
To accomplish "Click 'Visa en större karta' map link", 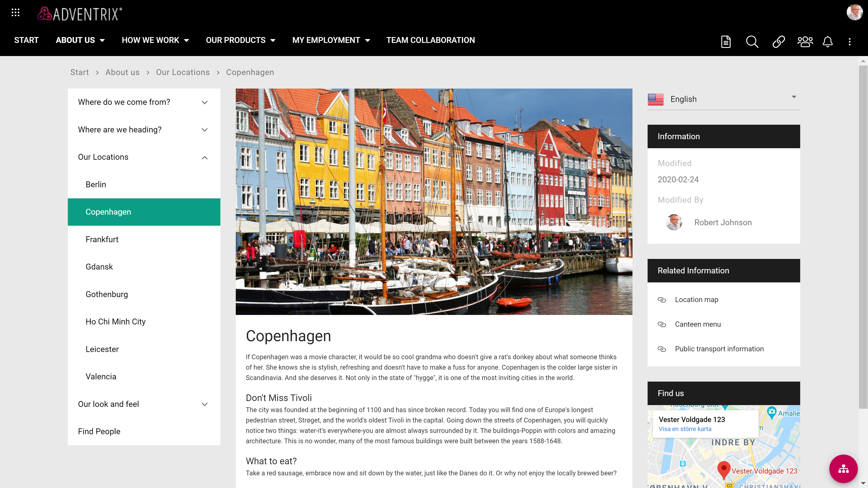I will pos(685,429).
